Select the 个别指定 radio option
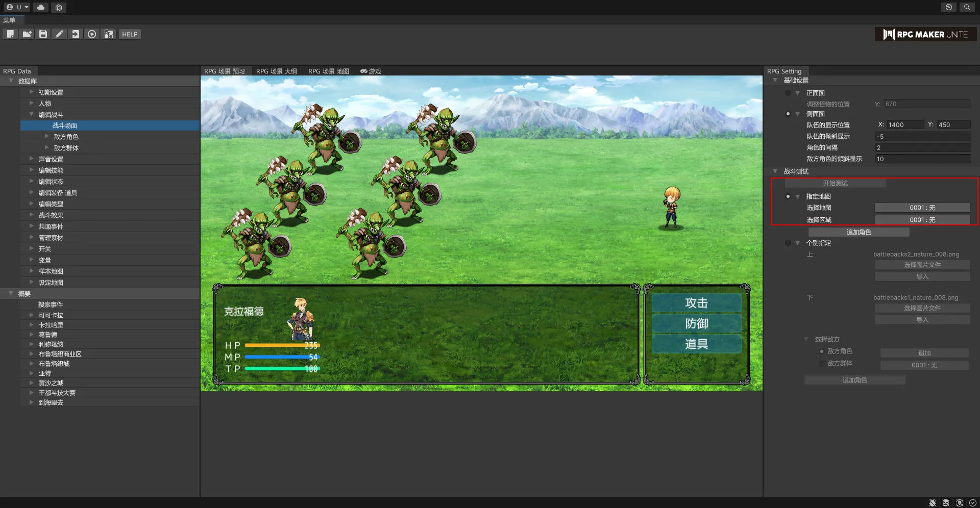Screen dimensions: 980x508 (788, 243)
